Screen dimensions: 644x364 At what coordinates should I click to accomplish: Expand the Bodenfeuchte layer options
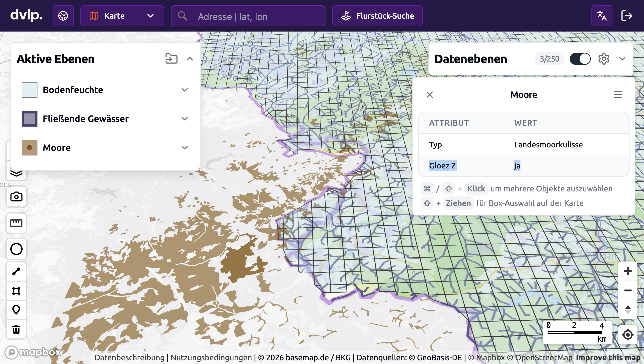[x=184, y=90]
